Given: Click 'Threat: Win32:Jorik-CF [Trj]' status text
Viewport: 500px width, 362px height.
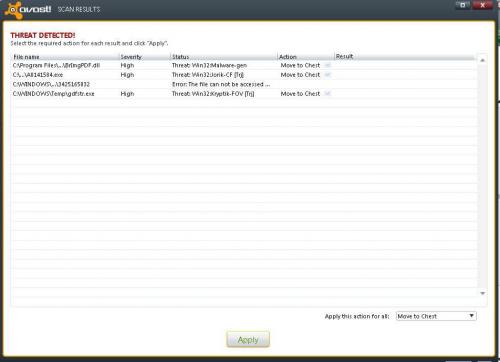Looking at the screenshot, I should 208,75.
